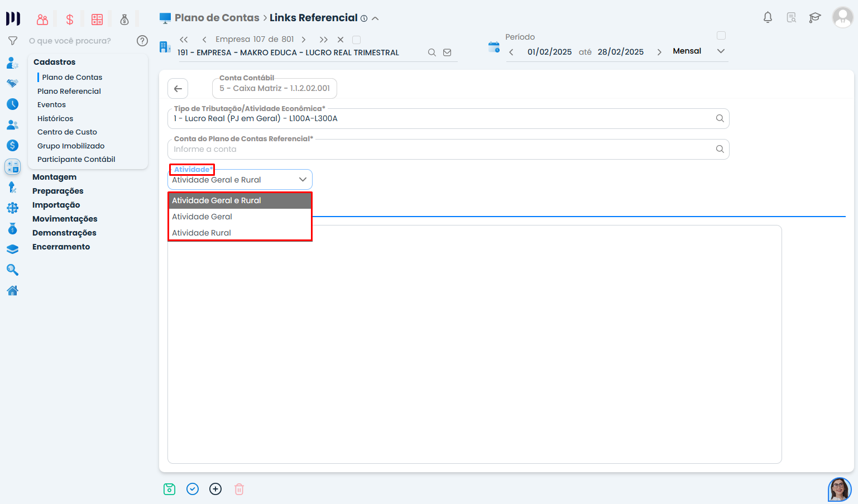
Task: Open the period calendar icon
Action: (494, 47)
